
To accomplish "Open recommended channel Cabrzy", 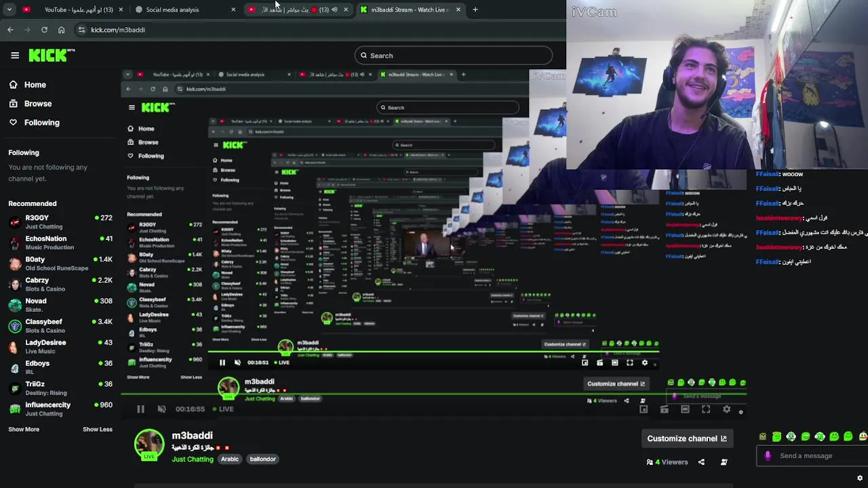I will point(60,284).
